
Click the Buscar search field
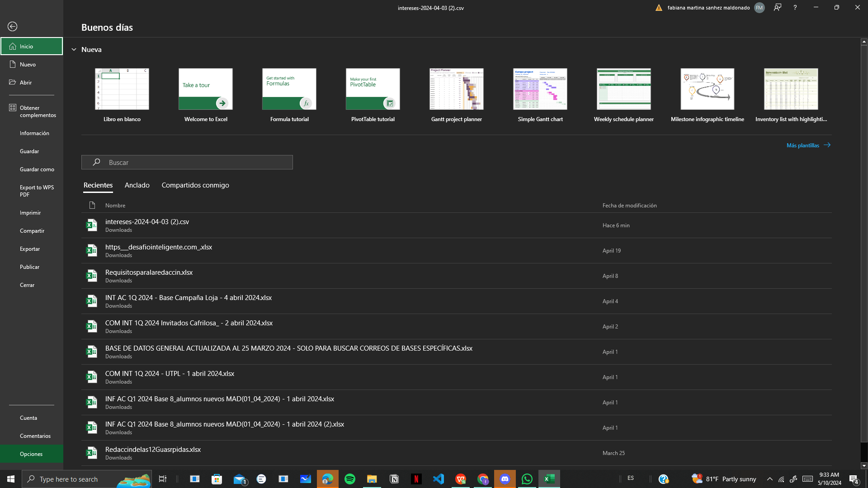187,162
